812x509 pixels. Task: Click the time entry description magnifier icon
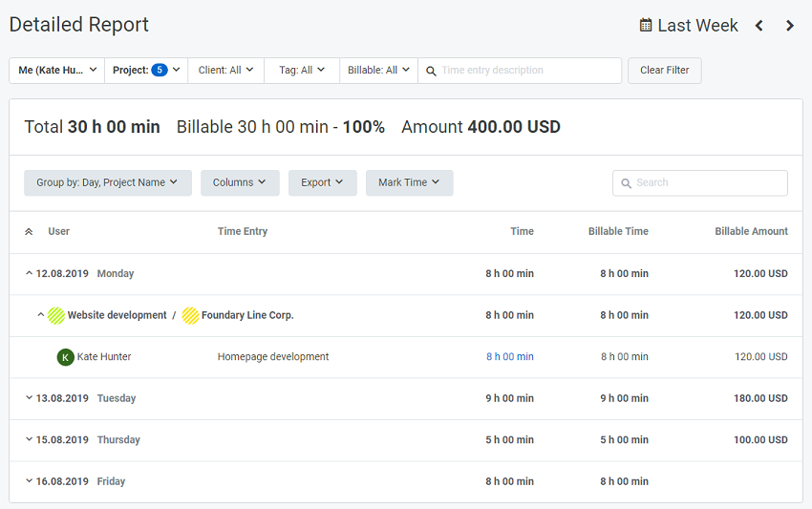[x=431, y=71]
